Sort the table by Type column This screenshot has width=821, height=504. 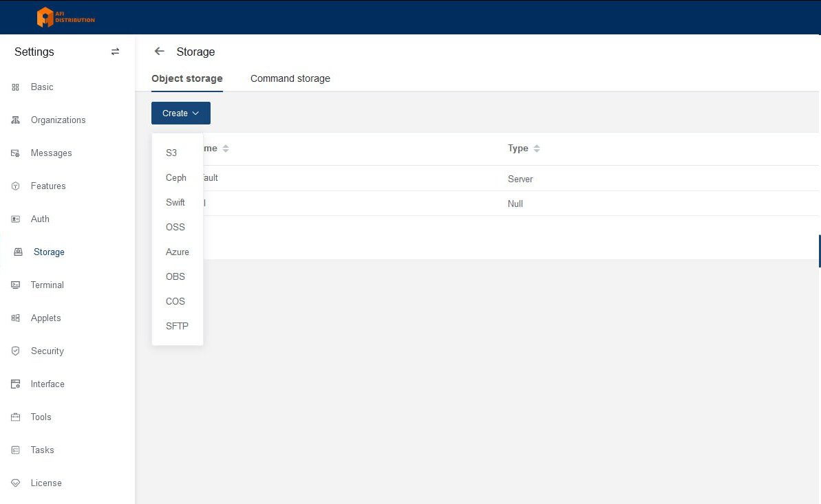coord(537,149)
